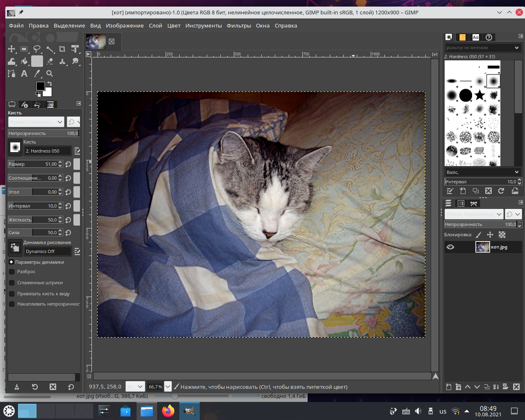Enable Привязать кисть к виду checkbox

pos(12,294)
